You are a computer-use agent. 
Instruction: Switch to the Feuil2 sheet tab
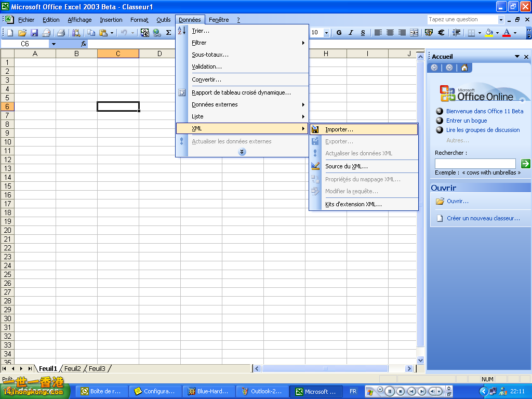tap(73, 368)
